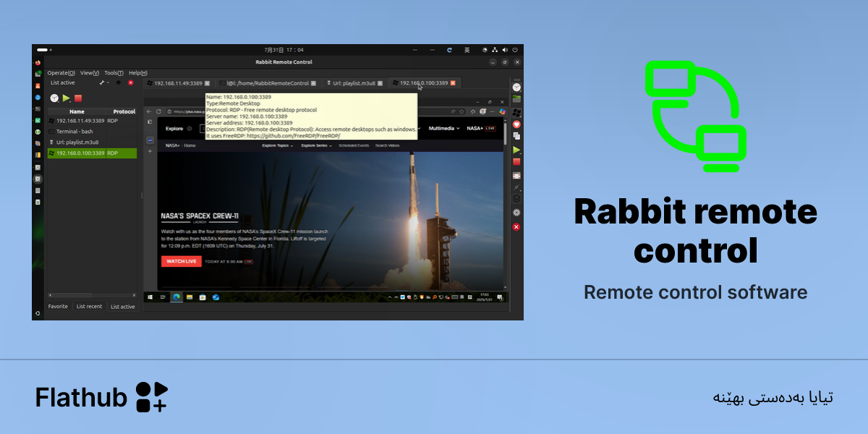Select the highlighted 192.168.0.100:3389 row

pos(92,153)
